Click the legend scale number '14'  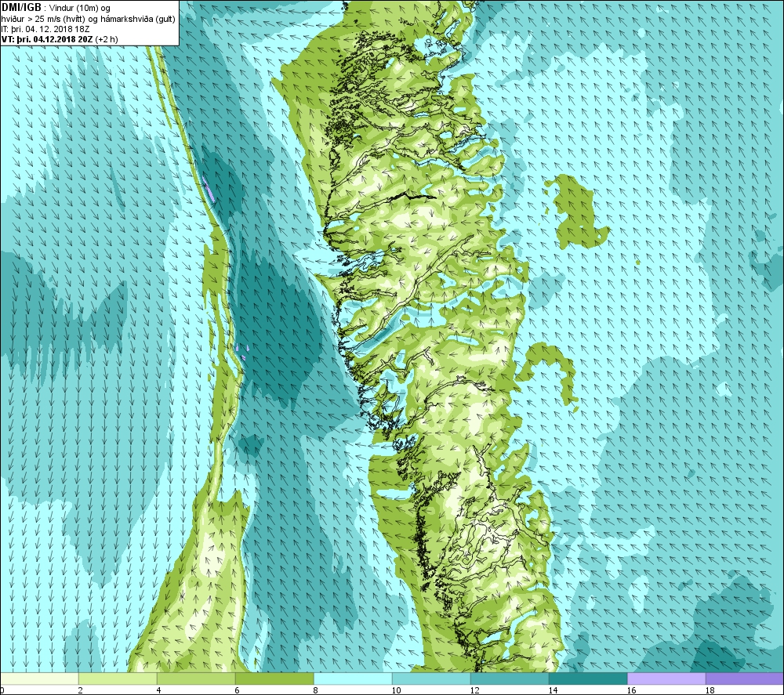pyautogui.click(x=553, y=690)
